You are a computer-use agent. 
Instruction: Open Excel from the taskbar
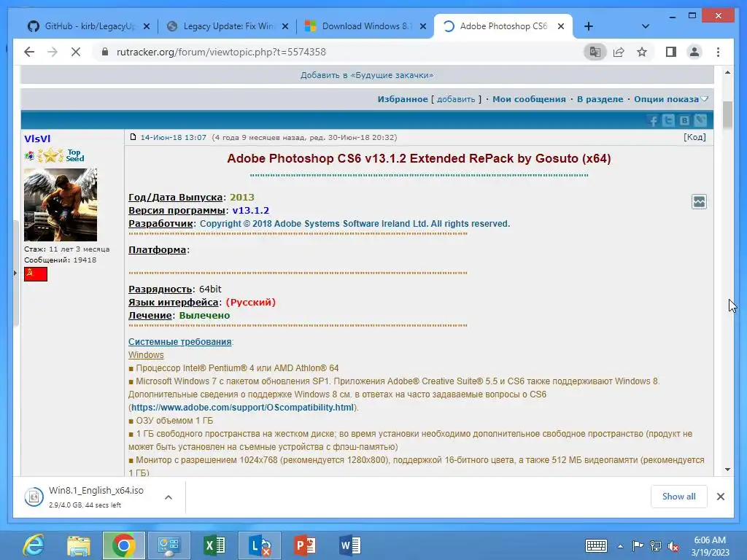[214, 545]
